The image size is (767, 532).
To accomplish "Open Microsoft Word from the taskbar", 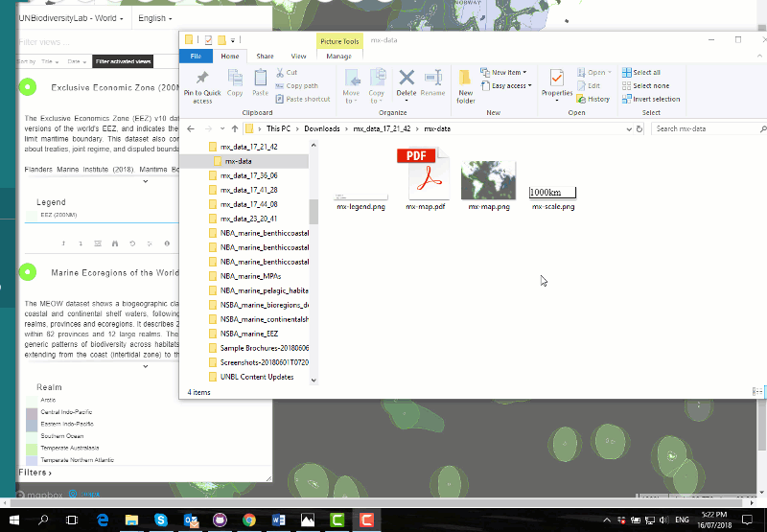I will tap(278, 520).
